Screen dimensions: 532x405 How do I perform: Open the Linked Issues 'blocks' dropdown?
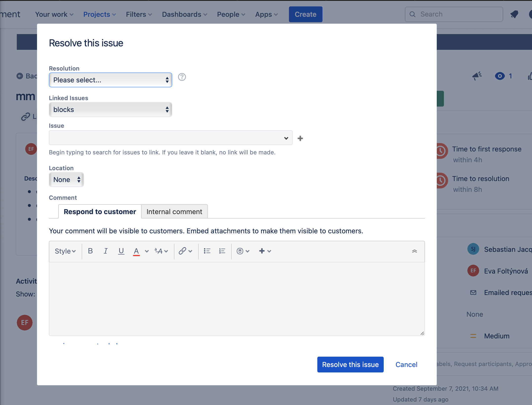[x=111, y=110]
